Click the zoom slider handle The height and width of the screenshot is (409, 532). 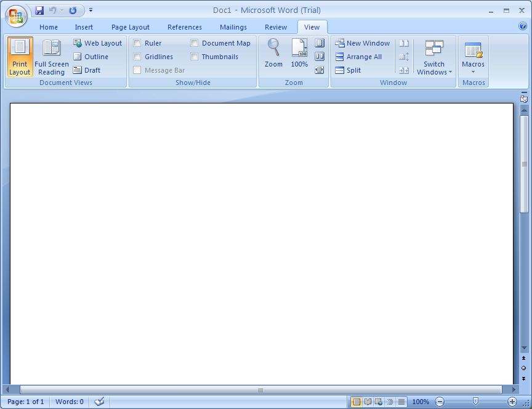[475, 402]
